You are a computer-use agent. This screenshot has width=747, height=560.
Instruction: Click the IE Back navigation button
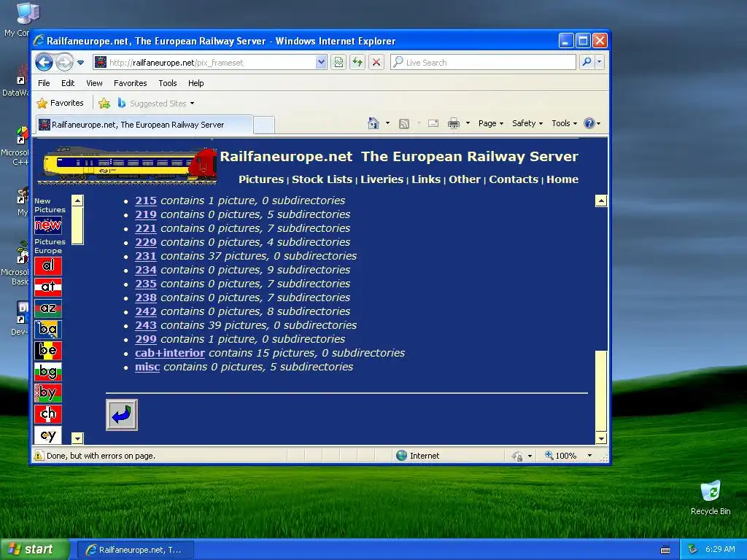point(44,62)
